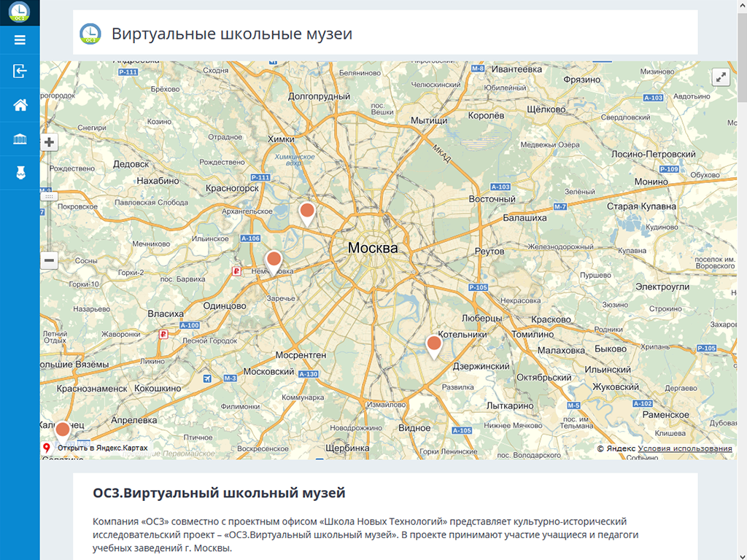Click the Королёв label on the map

486,115
